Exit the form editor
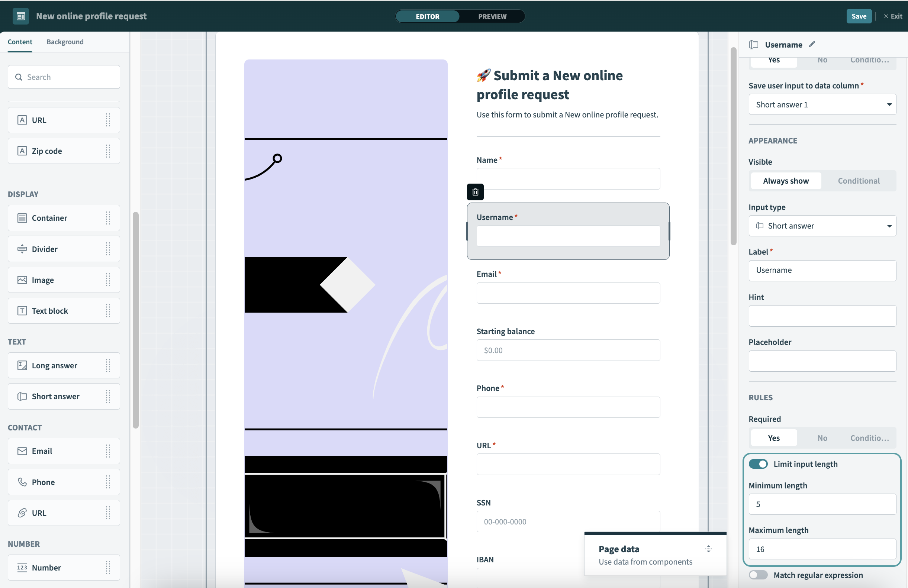Screen dimensions: 908x588 893,16
